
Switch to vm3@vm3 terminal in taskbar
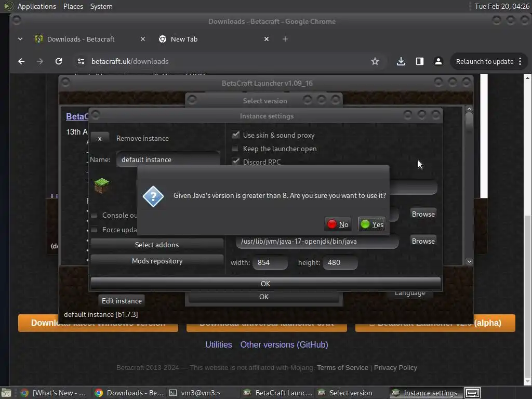(x=201, y=393)
